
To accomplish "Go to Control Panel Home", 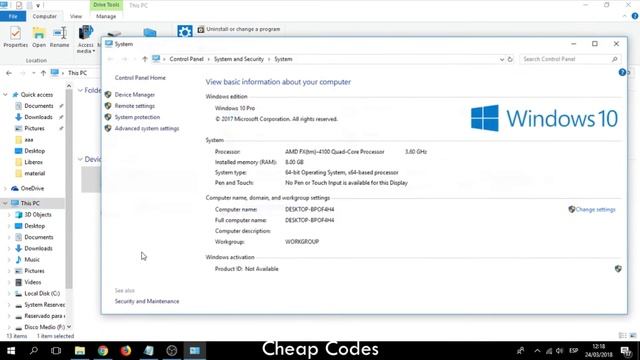I will point(140,78).
